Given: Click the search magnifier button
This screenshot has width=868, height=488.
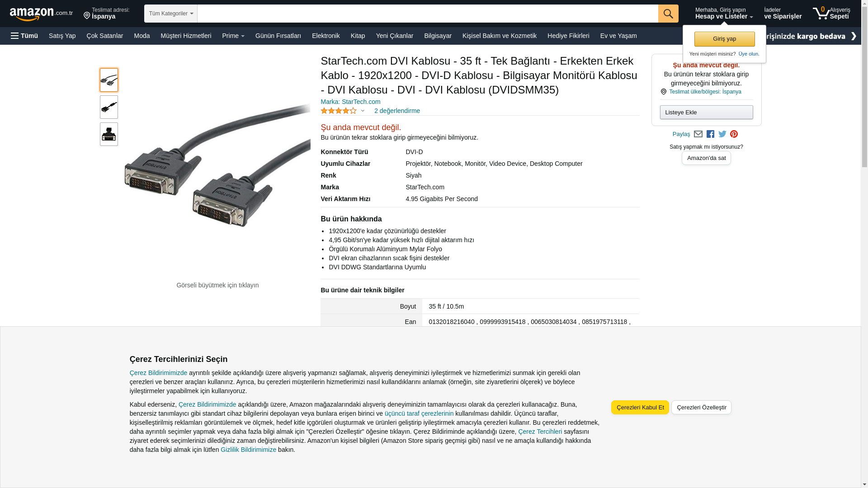Looking at the screenshot, I should click(x=668, y=14).
